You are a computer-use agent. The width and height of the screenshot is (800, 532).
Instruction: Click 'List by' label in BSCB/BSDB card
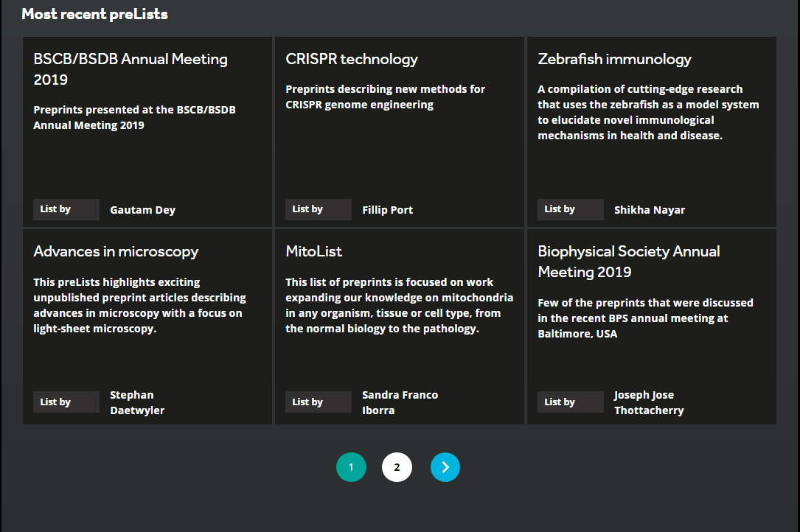point(55,209)
